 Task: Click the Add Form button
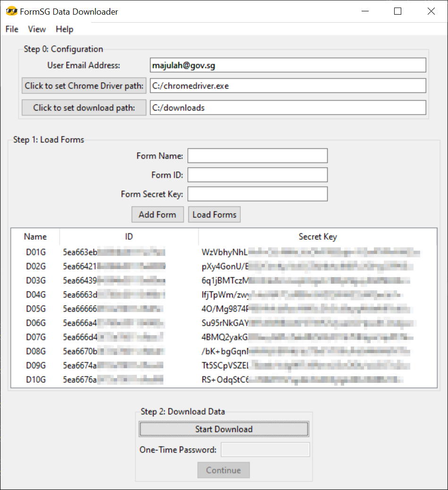coord(158,215)
